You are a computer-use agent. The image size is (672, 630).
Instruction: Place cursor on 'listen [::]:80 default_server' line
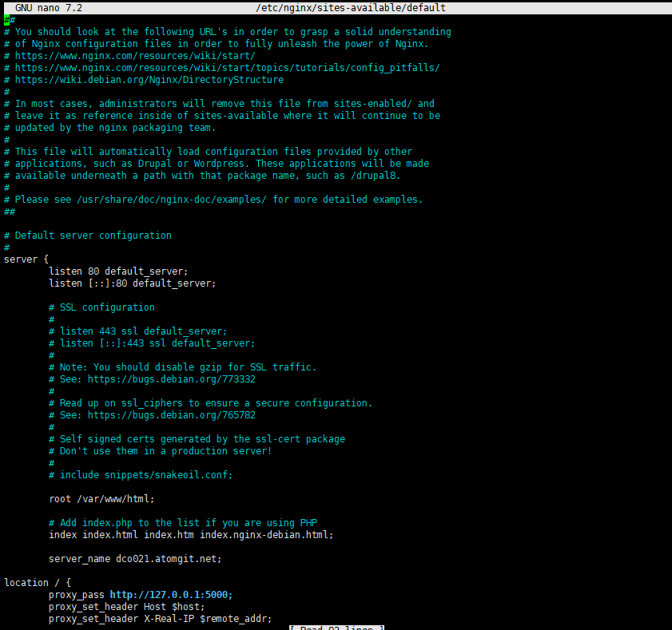tap(133, 283)
